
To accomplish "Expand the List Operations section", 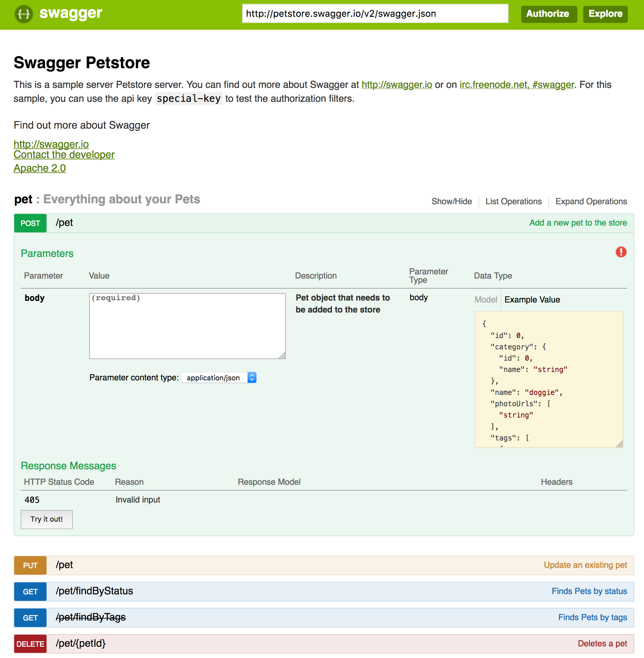I will (x=514, y=202).
